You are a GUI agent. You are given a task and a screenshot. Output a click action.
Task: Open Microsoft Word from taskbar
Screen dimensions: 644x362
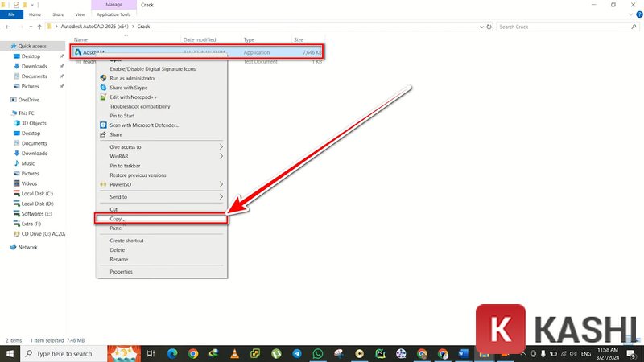pos(464,353)
